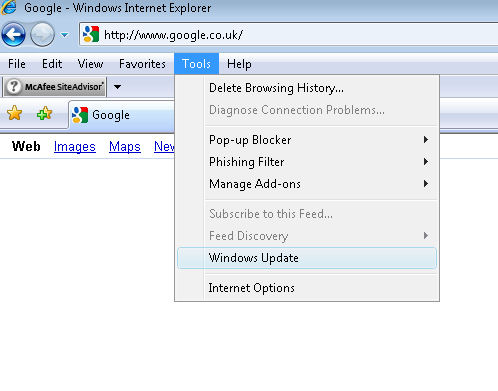Click the McAfee SiteAdvisor button
The height and width of the screenshot is (391, 498).
click(x=55, y=87)
